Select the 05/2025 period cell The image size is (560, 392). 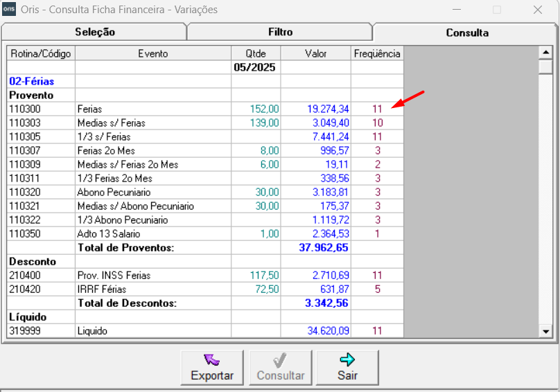coord(254,67)
